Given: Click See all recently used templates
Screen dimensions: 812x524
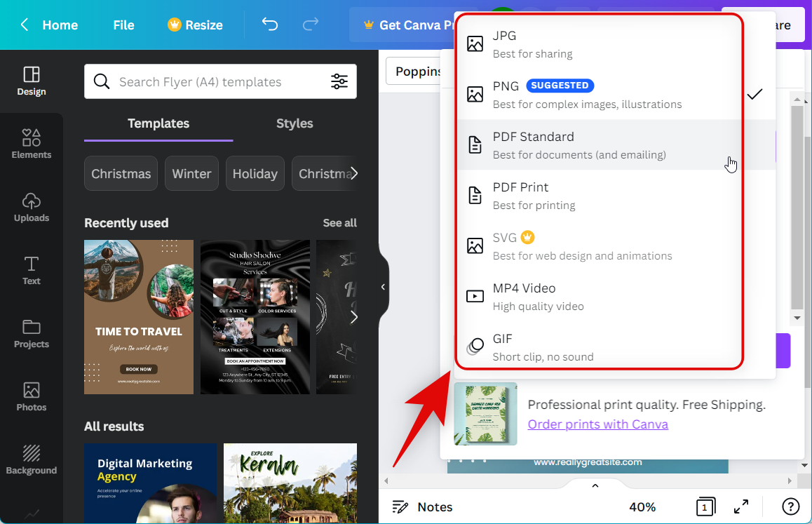Looking at the screenshot, I should click(339, 223).
